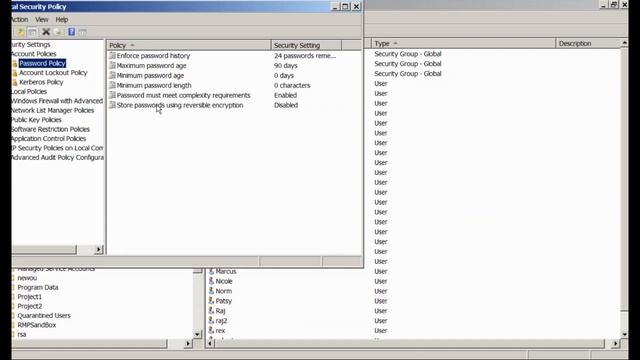Click the Delete (X) toolbar icon
This screenshot has width=640, height=360.
(x=46, y=32)
